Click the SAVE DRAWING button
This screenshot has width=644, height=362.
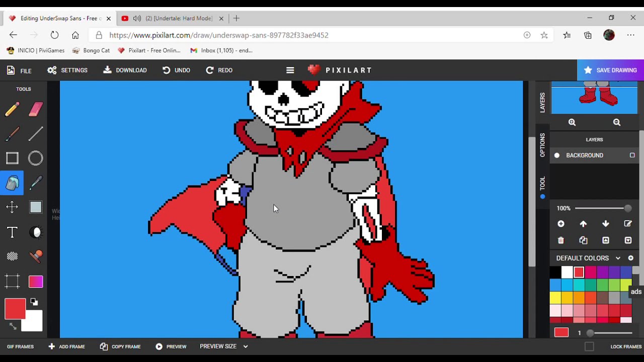point(610,70)
